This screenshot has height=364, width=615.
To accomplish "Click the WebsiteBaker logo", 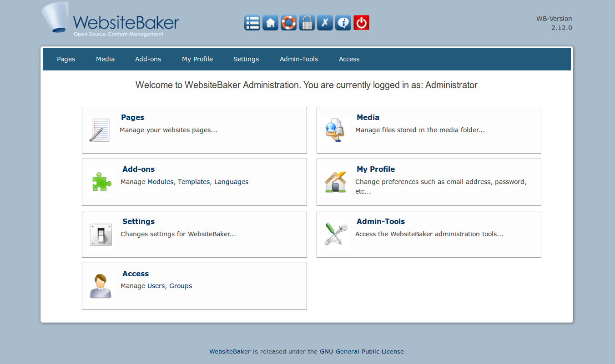I will (111, 20).
